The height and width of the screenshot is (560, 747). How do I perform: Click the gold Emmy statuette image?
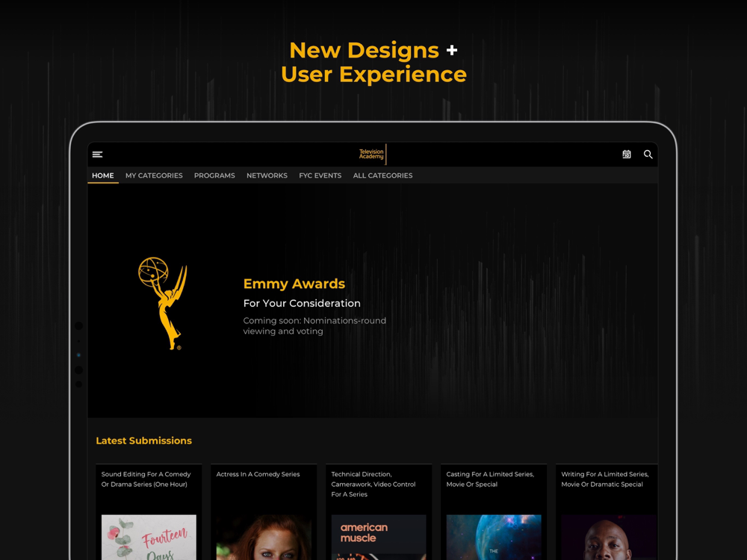coord(163,303)
